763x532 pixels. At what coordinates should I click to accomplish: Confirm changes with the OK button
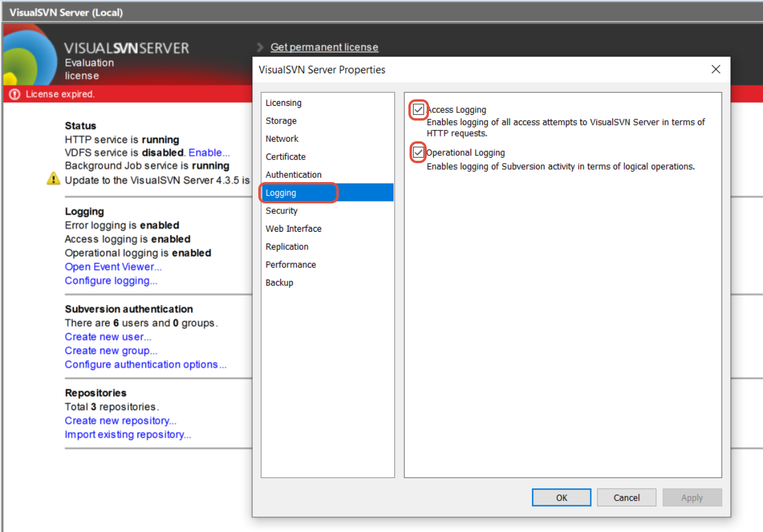click(x=561, y=497)
